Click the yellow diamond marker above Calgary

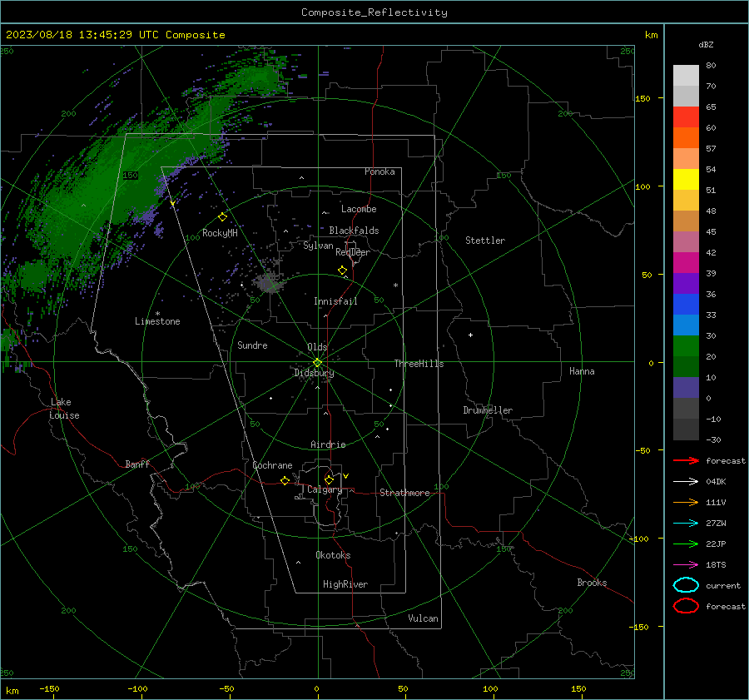click(329, 479)
